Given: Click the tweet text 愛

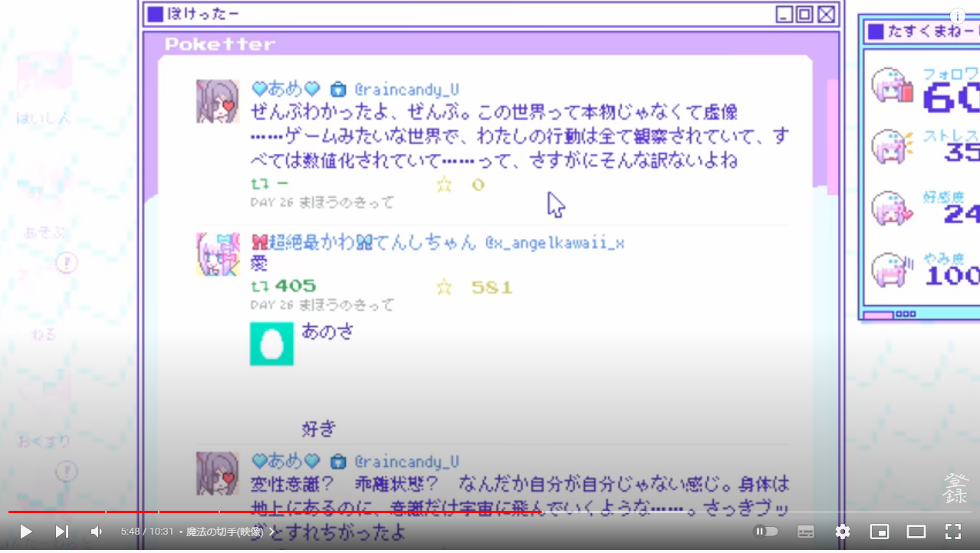Looking at the screenshot, I should (259, 264).
